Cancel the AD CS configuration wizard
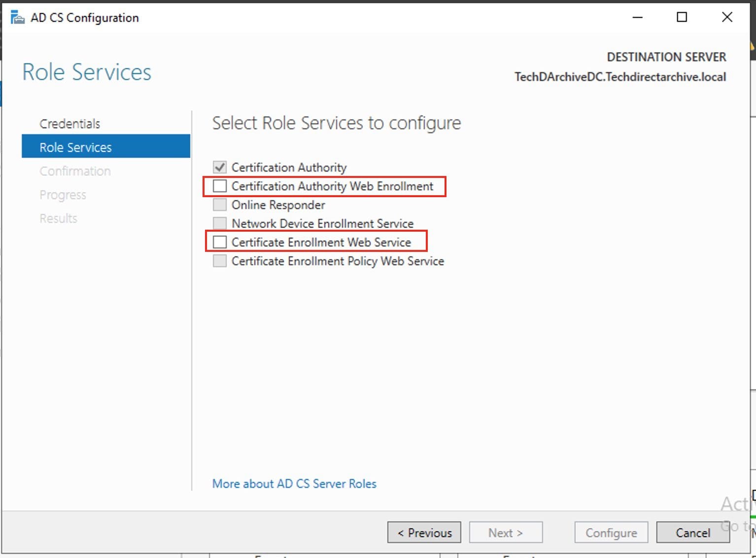 692,532
